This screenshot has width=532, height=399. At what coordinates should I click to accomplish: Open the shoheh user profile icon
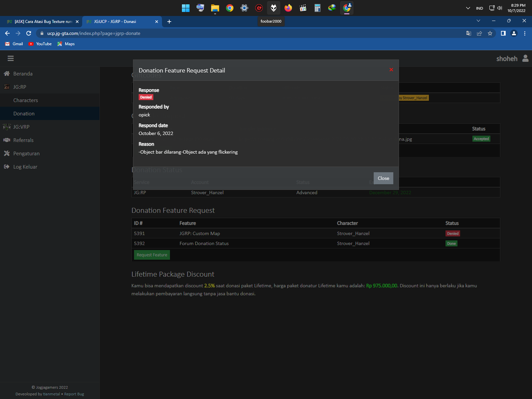point(525,58)
